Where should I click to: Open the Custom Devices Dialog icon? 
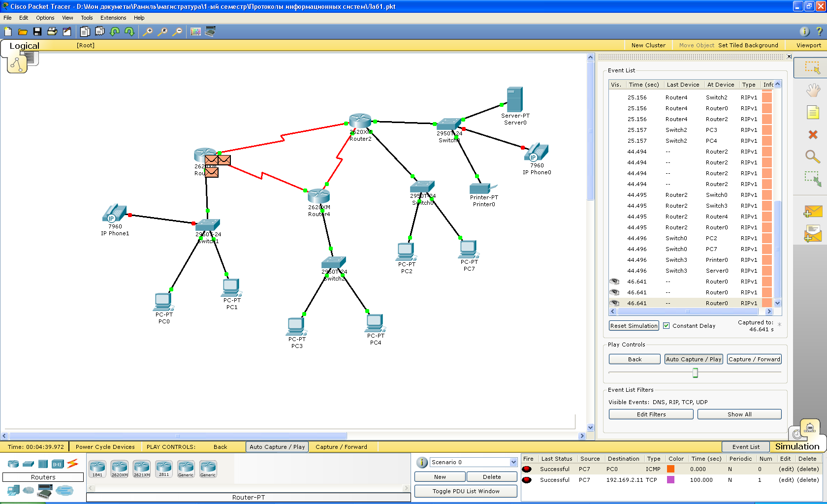pyautogui.click(x=210, y=31)
